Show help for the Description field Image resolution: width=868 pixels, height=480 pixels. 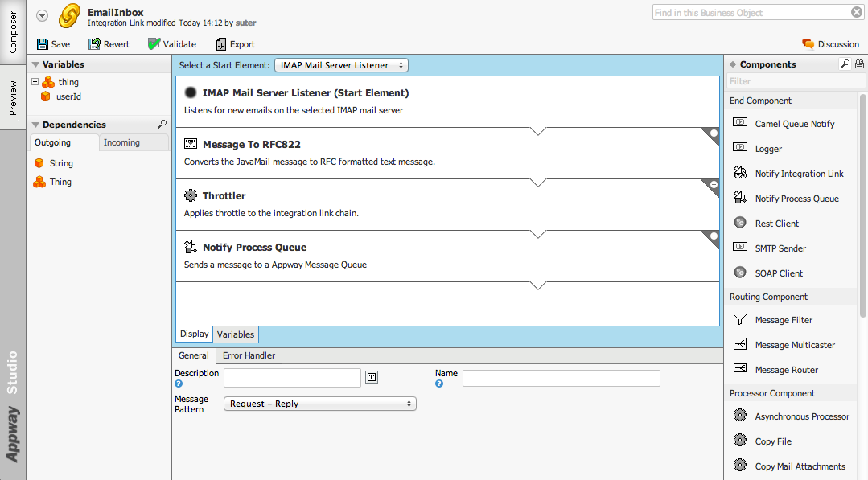(x=179, y=384)
